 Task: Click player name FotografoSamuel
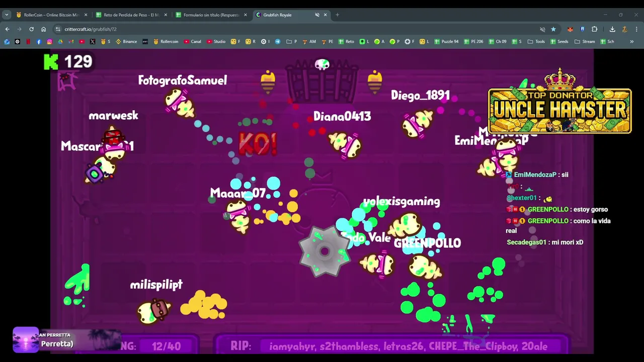coord(183,80)
